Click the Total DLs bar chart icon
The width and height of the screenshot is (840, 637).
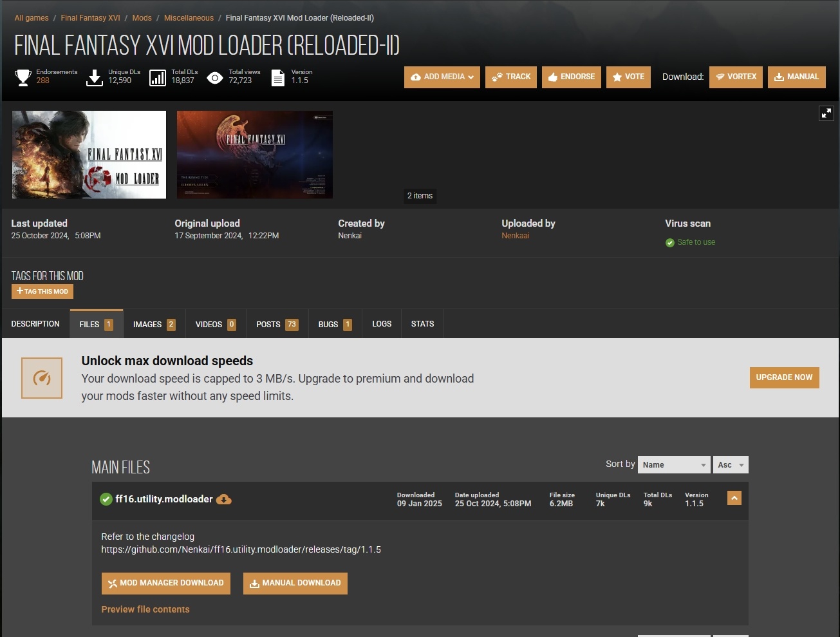tap(158, 78)
